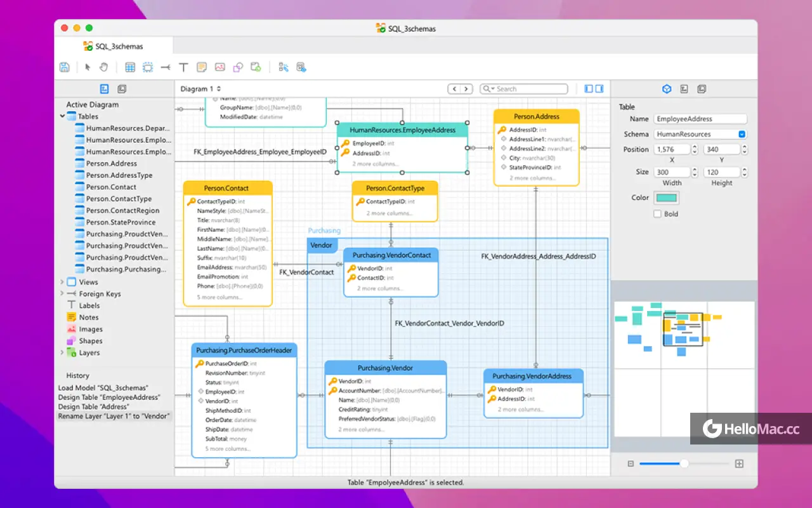This screenshot has width=812, height=508.
Task: Adjust the zoom slider handle
Action: [x=684, y=464]
